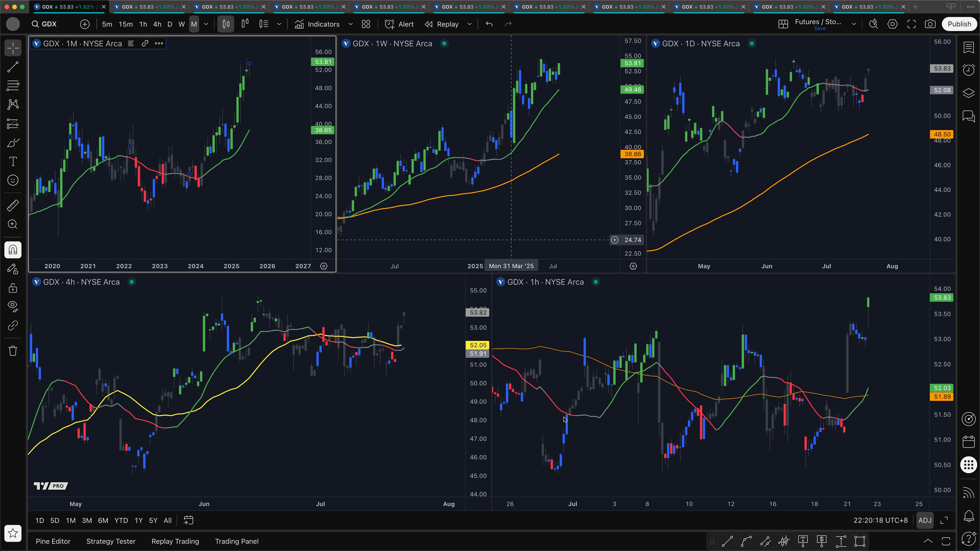This screenshot has height=551, width=980.
Task: Open the Strategy Tester tab
Action: tap(111, 541)
